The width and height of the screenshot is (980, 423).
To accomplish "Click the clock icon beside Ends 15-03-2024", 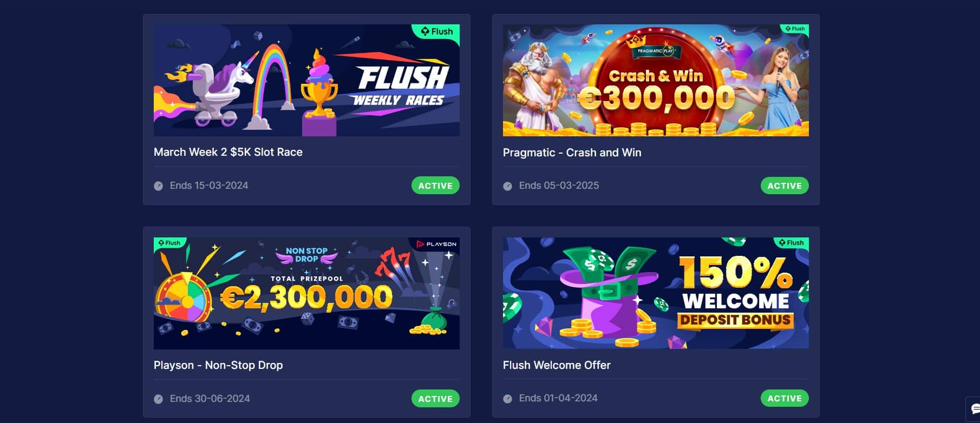I will click(x=158, y=186).
